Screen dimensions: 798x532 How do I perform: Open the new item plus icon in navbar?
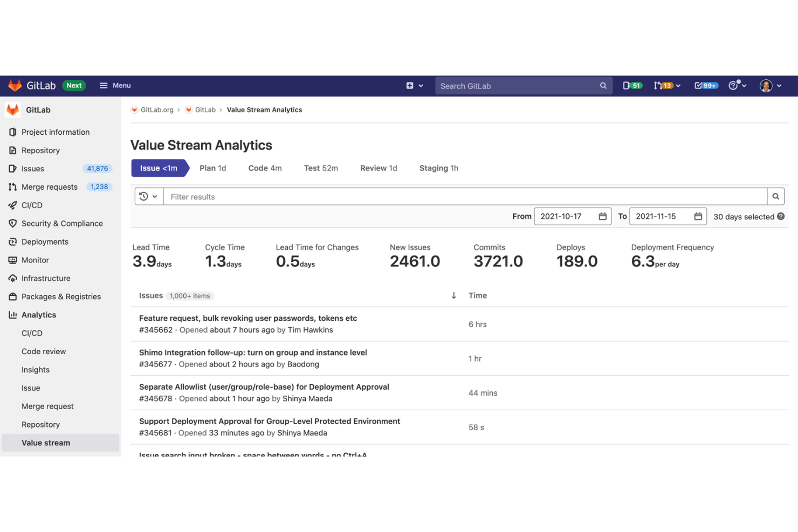point(411,85)
